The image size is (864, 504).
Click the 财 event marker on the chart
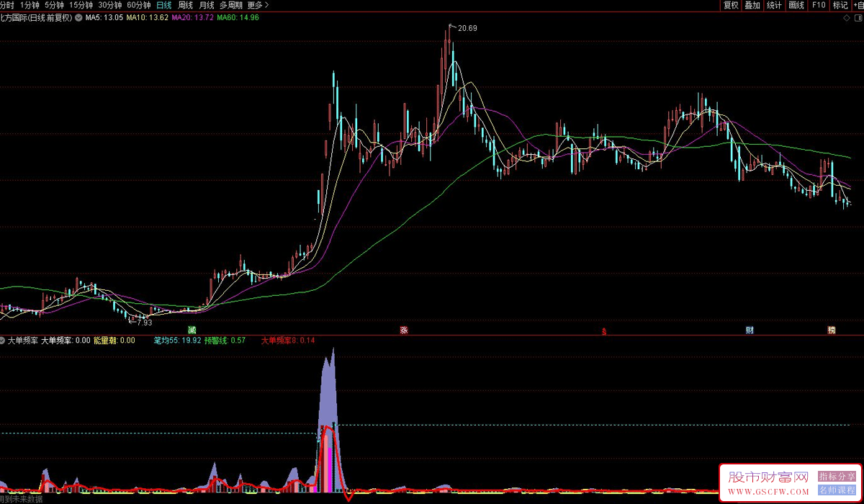750,330
